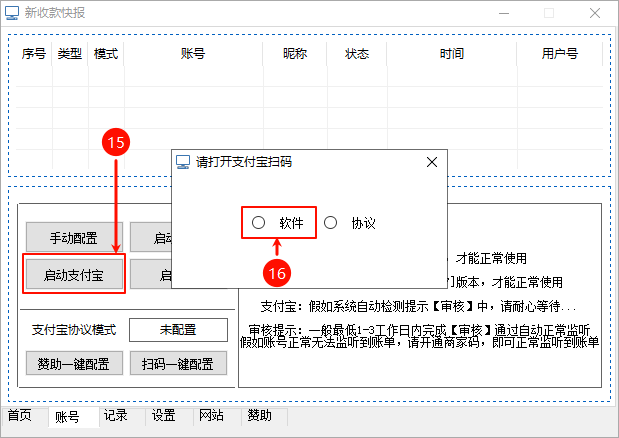
Task: Click the 手动配置 button
Action: click(x=74, y=238)
